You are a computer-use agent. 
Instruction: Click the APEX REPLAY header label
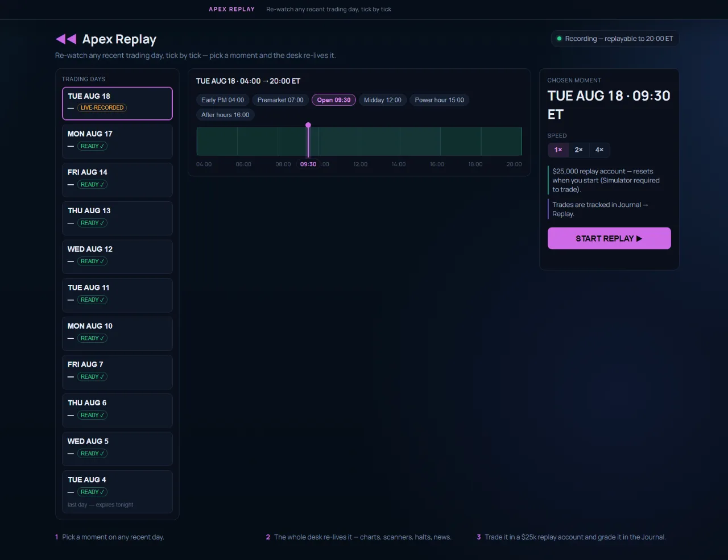231,9
